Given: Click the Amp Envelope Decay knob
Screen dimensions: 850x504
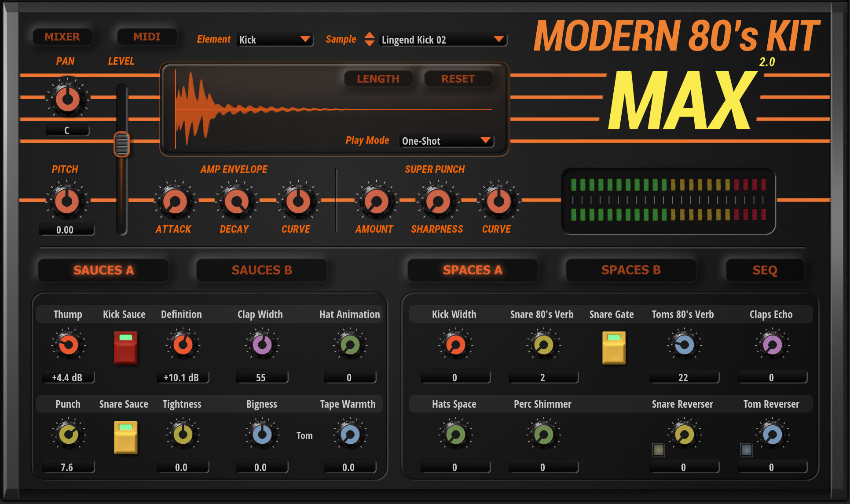Looking at the screenshot, I should pyautogui.click(x=237, y=201).
